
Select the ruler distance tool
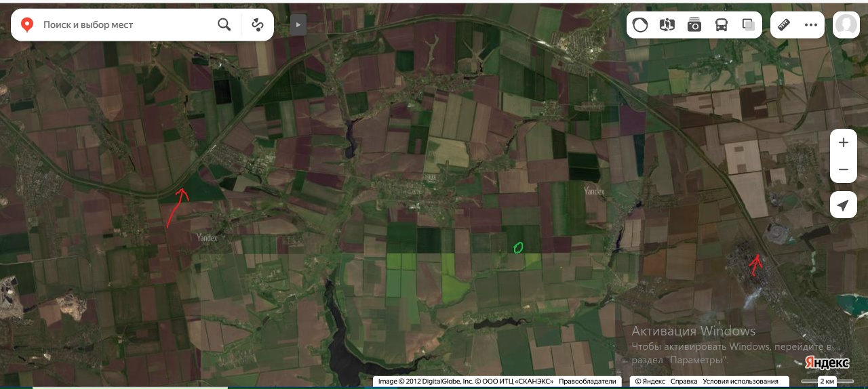pos(784,25)
